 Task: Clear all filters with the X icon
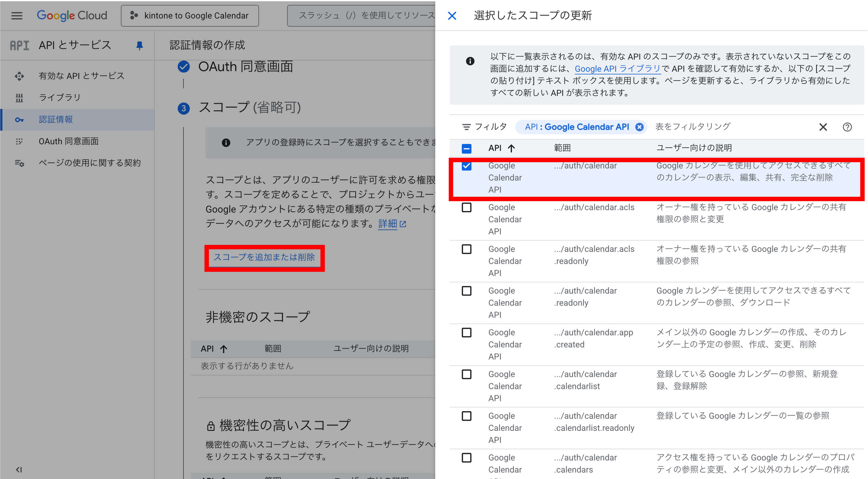point(823,127)
